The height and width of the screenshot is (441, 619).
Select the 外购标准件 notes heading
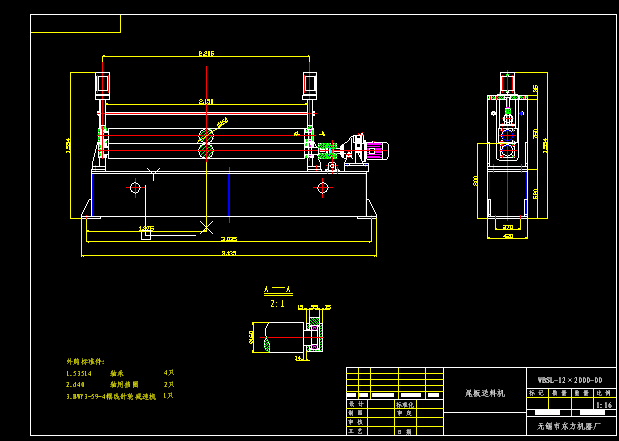(x=85, y=362)
